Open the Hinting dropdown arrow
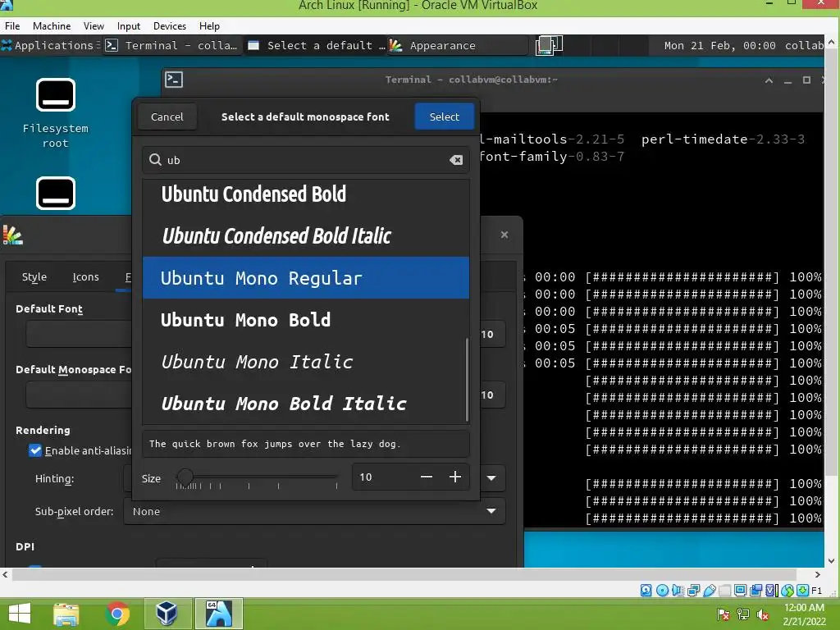840x630 pixels. click(x=491, y=477)
